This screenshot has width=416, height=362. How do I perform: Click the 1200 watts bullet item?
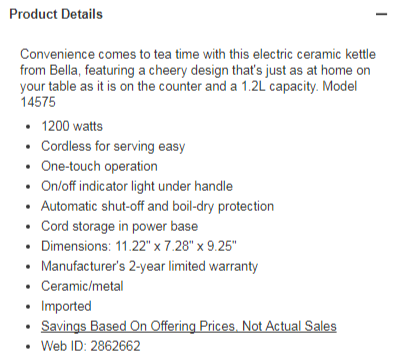(72, 126)
